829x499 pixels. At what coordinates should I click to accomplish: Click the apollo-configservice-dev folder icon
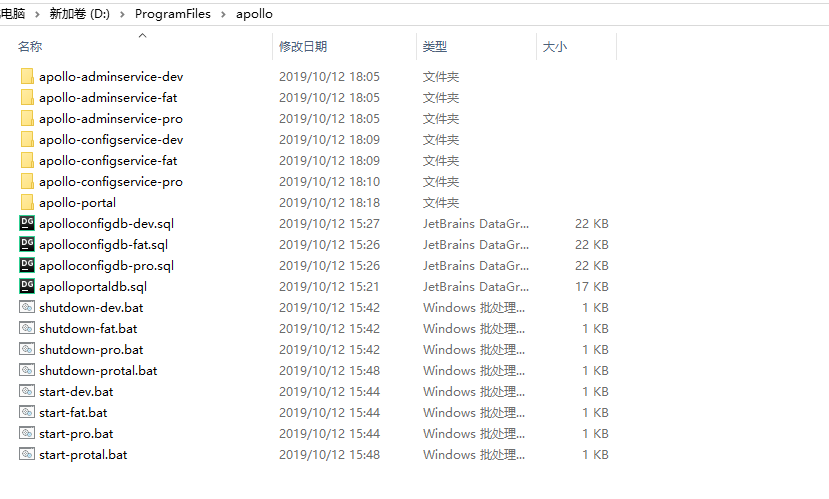coord(27,140)
